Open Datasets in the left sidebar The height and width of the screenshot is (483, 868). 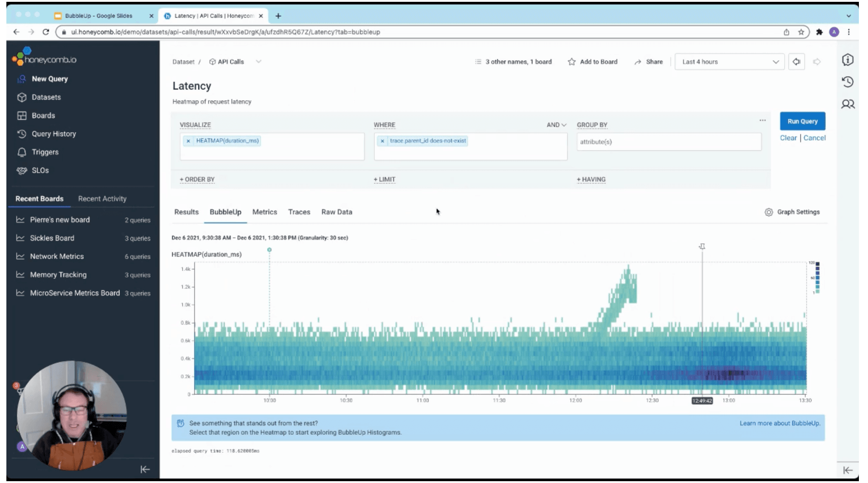[x=46, y=97]
